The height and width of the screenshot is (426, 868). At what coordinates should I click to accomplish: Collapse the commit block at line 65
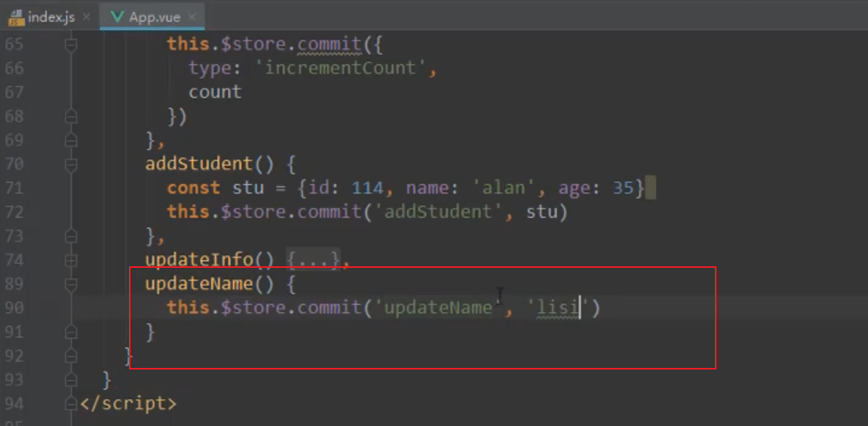click(x=71, y=44)
